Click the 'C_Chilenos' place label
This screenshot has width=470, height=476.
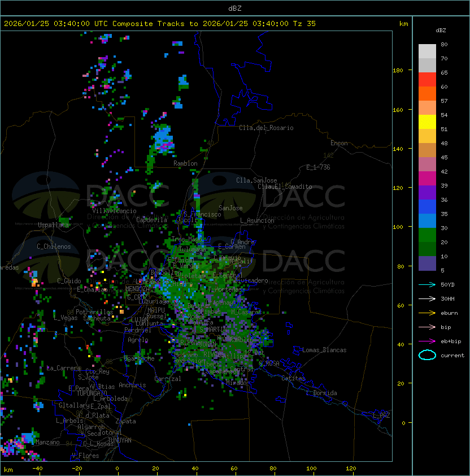click(x=54, y=246)
